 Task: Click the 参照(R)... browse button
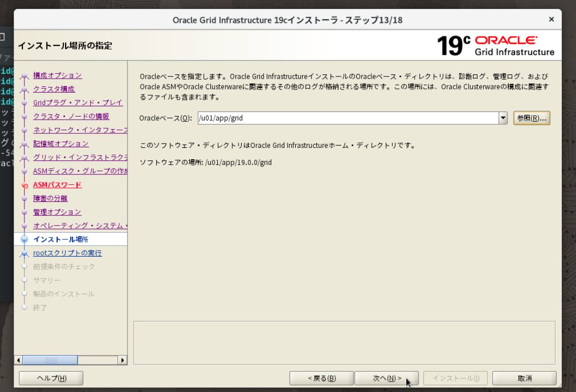click(532, 118)
